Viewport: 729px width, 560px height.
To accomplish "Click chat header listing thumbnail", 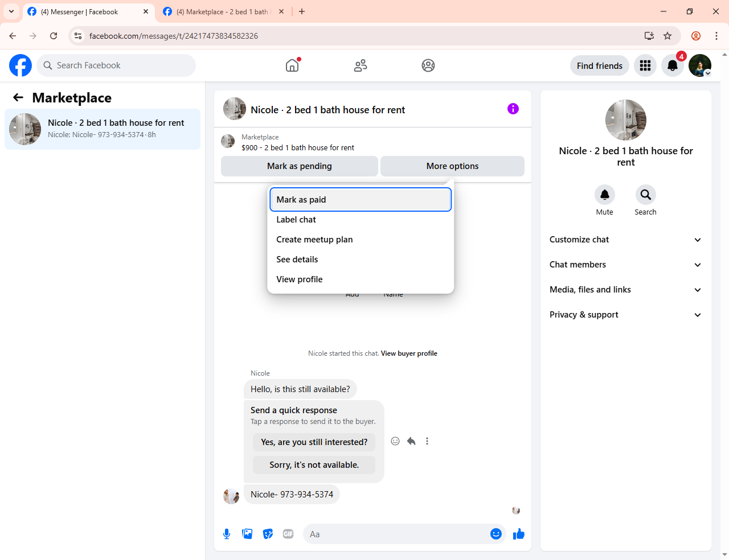I will (235, 109).
